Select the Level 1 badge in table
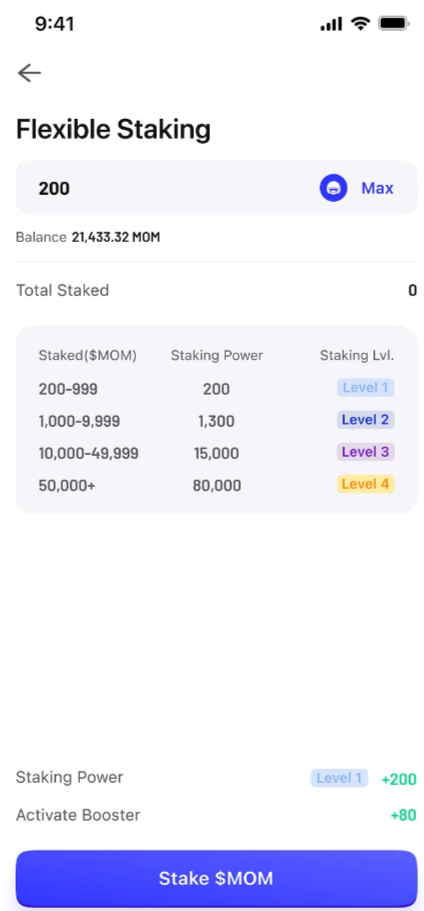The width and height of the screenshot is (424, 911). (365, 388)
